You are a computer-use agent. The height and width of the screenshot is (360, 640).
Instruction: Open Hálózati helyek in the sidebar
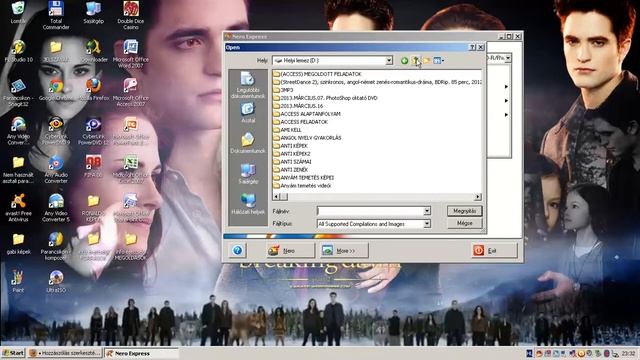tap(248, 204)
